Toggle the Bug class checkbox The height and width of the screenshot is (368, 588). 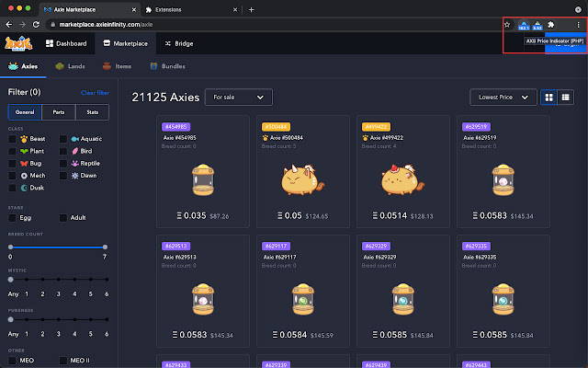(12, 164)
